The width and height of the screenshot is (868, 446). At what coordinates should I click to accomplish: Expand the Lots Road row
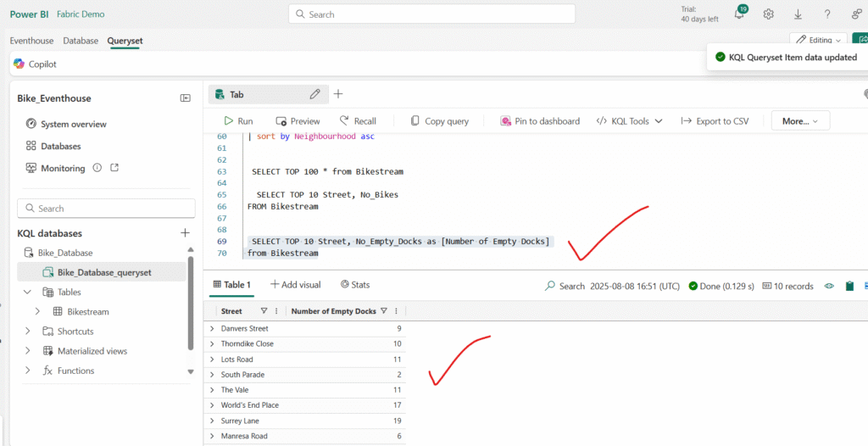click(212, 359)
